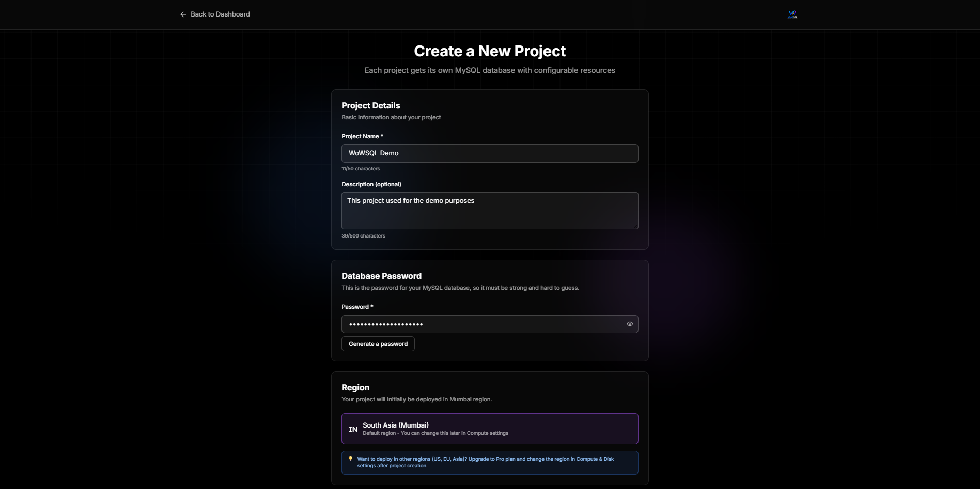Click inside the Description textarea
This screenshot has width=980, height=489.
pyautogui.click(x=490, y=210)
